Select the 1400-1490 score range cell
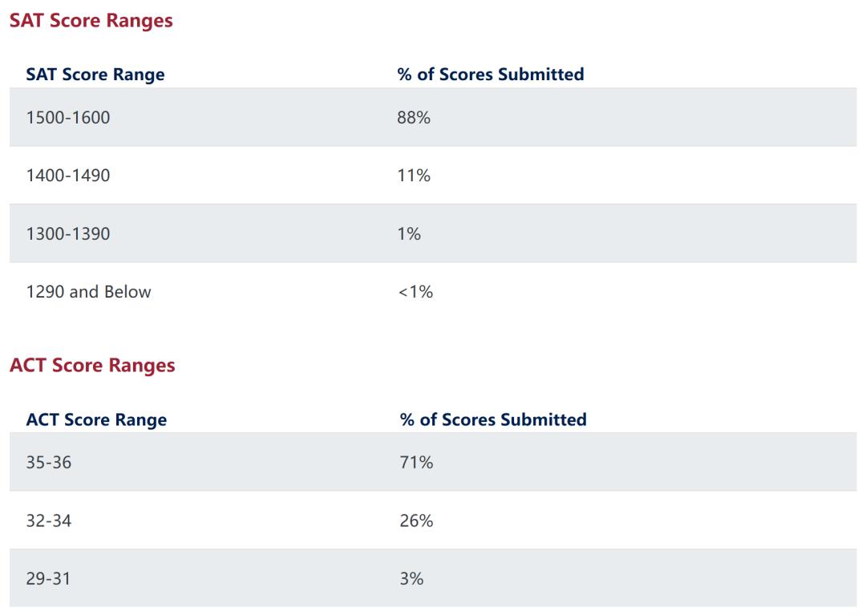 tap(68, 176)
